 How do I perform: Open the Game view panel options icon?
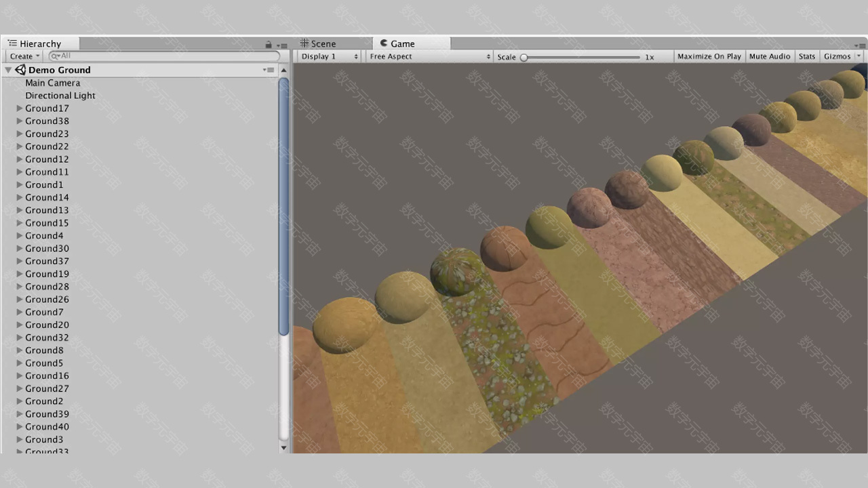[x=861, y=45]
